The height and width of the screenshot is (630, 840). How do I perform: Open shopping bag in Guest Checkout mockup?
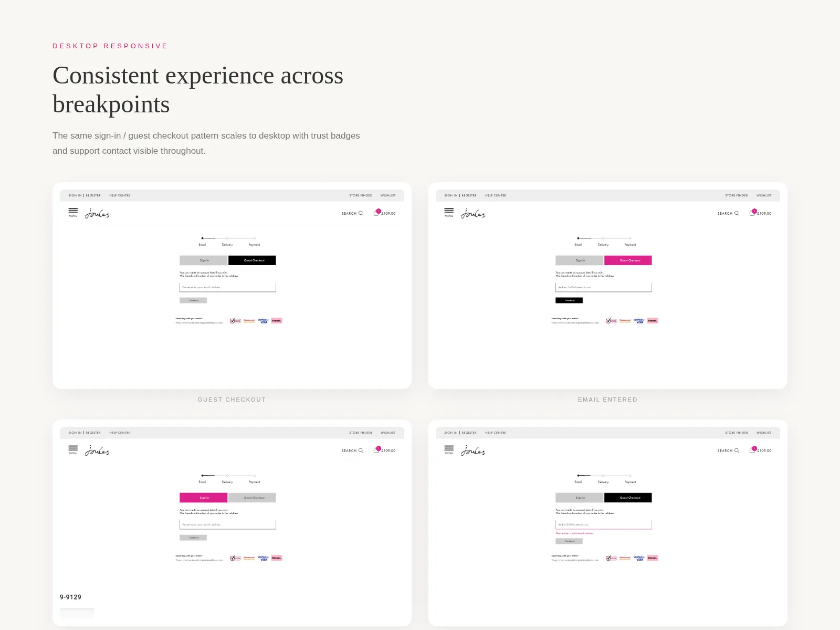click(x=377, y=213)
